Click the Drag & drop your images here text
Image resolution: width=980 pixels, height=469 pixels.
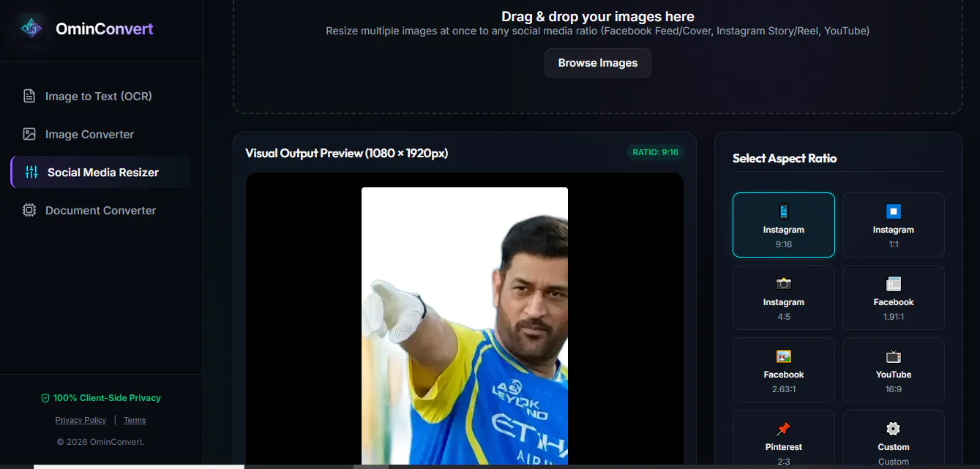pyautogui.click(x=598, y=16)
